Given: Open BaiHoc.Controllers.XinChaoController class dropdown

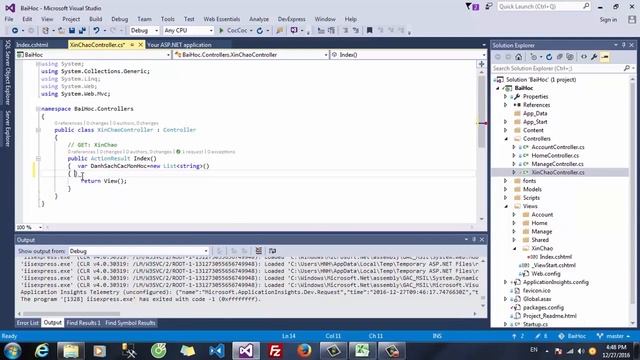Looking at the screenshot, I should [x=251, y=55].
